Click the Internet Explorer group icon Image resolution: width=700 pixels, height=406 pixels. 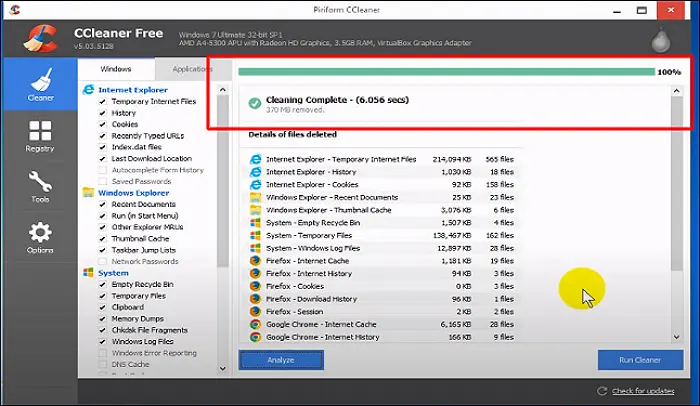click(x=88, y=90)
